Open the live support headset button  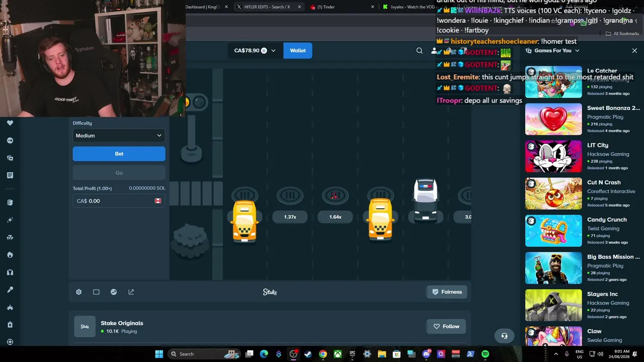(x=505, y=336)
